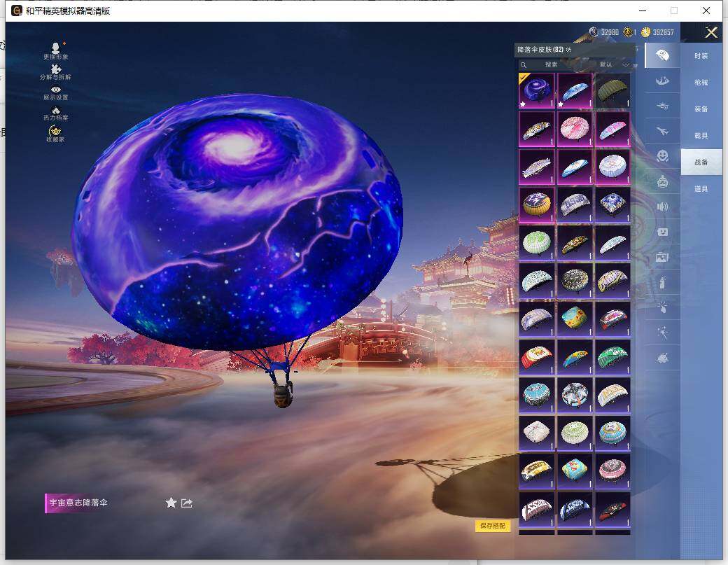Click the info icon beside 降落伞皮肤 (82)
The width and height of the screenshot is (728, 565).
pos(568,50)
